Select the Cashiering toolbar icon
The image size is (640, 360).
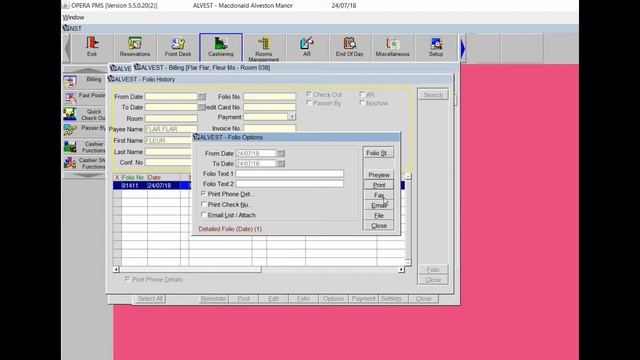click(x=221, y=47)
